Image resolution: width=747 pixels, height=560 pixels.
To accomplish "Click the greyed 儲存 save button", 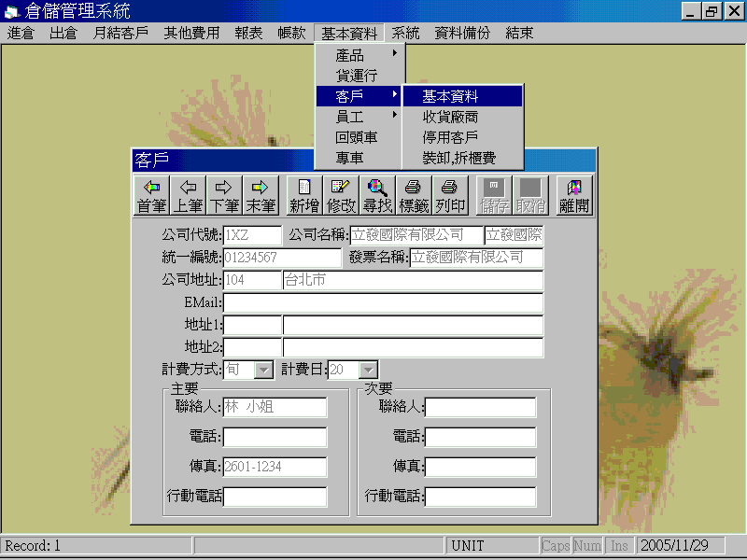I will click(x=494, y=196).
